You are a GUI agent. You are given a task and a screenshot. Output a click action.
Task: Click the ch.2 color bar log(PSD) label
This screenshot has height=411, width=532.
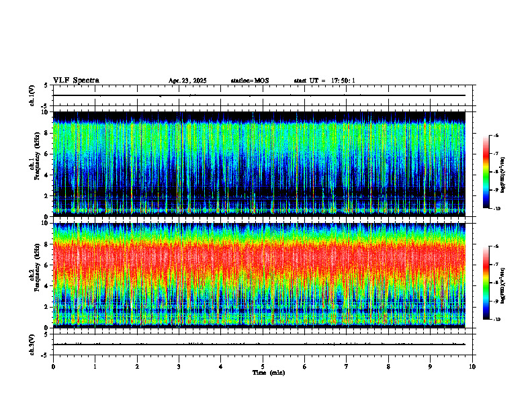point(504,286)
